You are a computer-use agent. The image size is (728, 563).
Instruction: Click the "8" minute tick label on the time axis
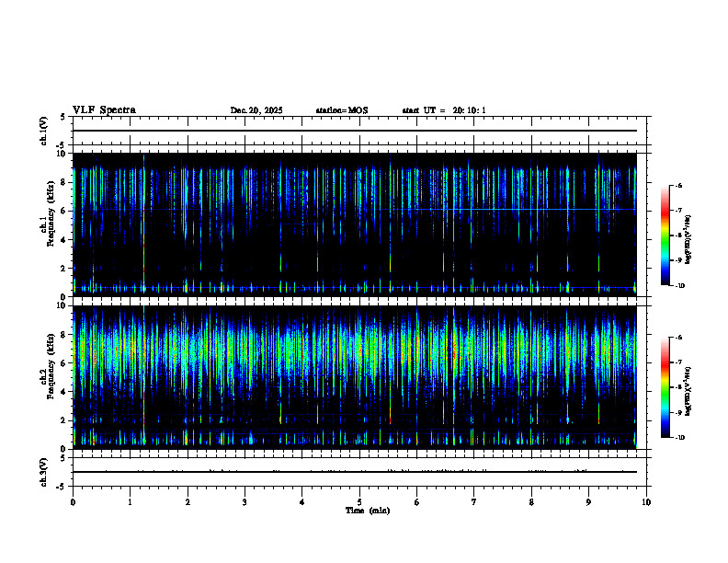coord(531,502)
